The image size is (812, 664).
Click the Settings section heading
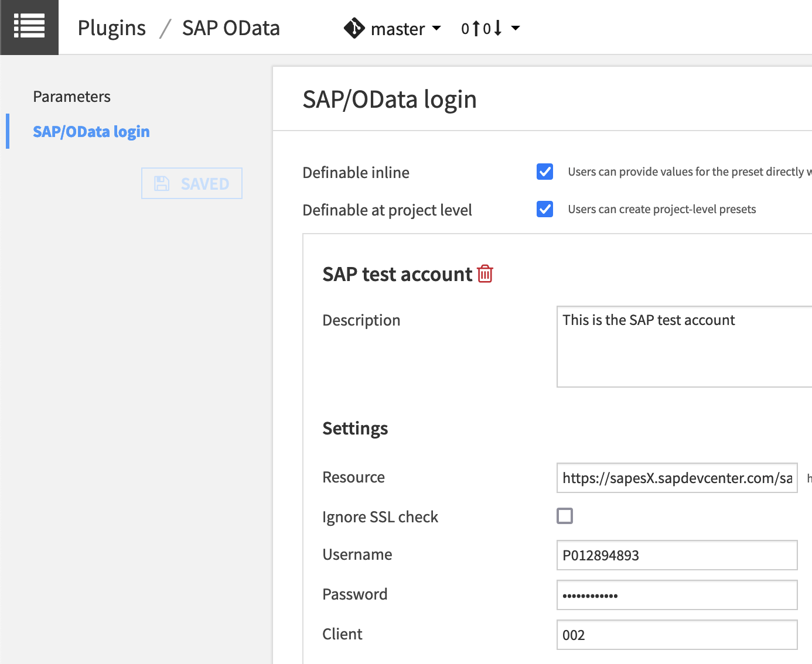(x=355, y=429)
